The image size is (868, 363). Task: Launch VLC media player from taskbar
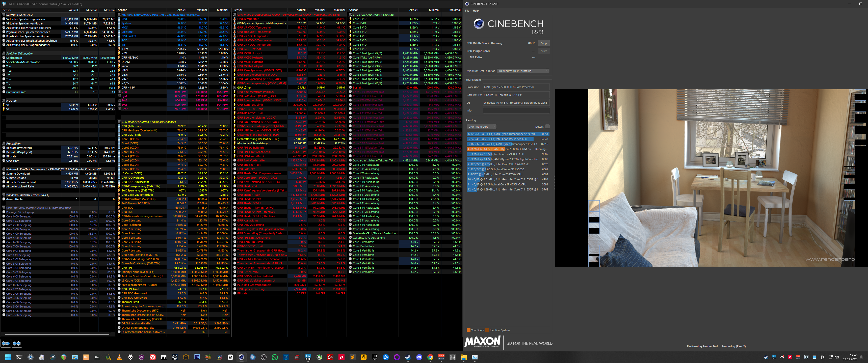click(x=119, y=357)
